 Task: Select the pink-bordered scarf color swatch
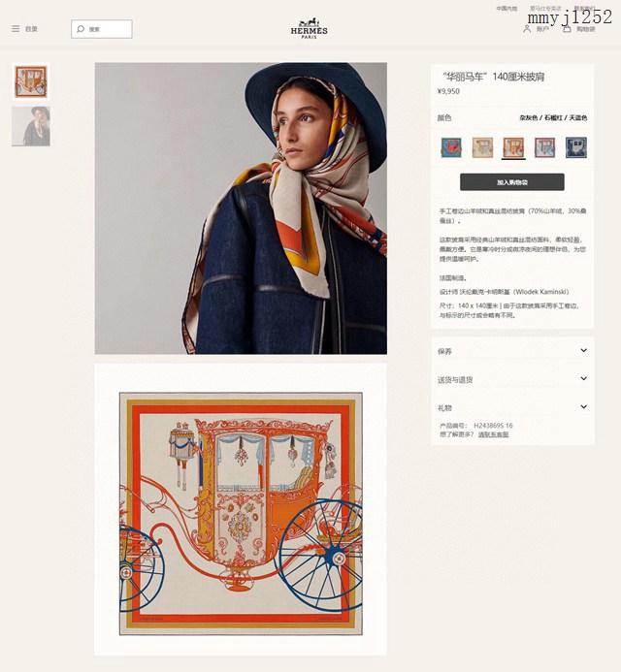[x=544, y=147]
